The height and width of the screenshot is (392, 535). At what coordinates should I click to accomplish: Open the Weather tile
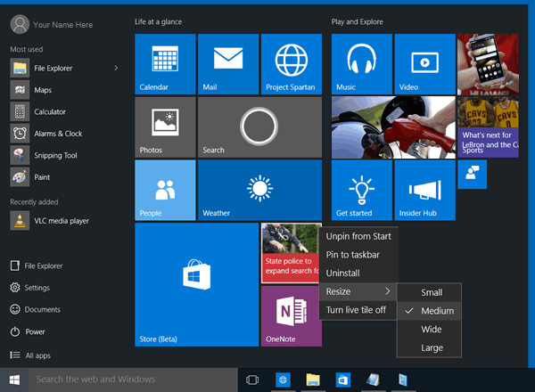tap(259, 190)
